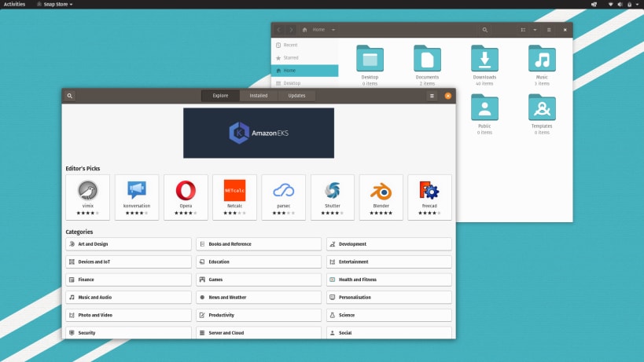Open Templates folder in Files window
Image resolution: width=644 pixels, height=362 pixels.
(x=542, y=115)
